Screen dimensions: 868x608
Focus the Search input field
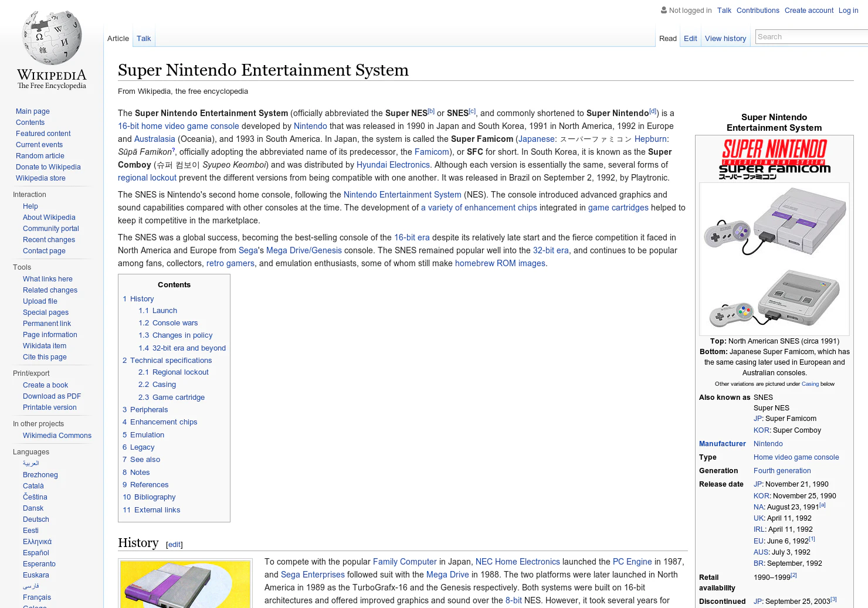[x=812, y=36]
